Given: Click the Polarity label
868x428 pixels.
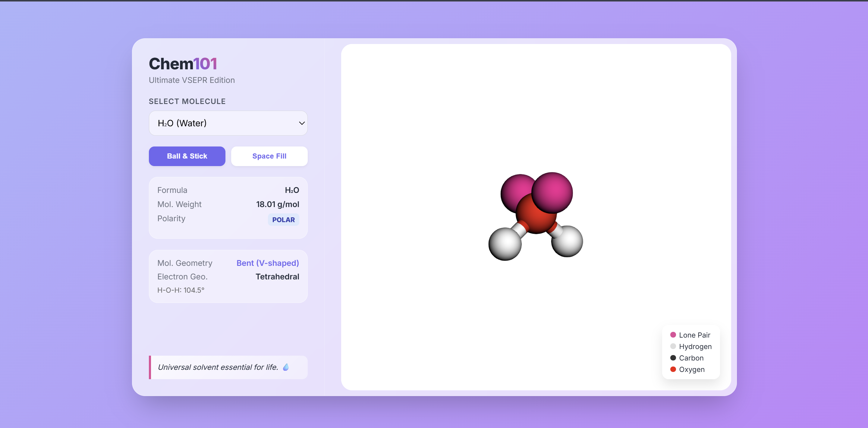Looking at the screenshot, I should tap(171, 219).
